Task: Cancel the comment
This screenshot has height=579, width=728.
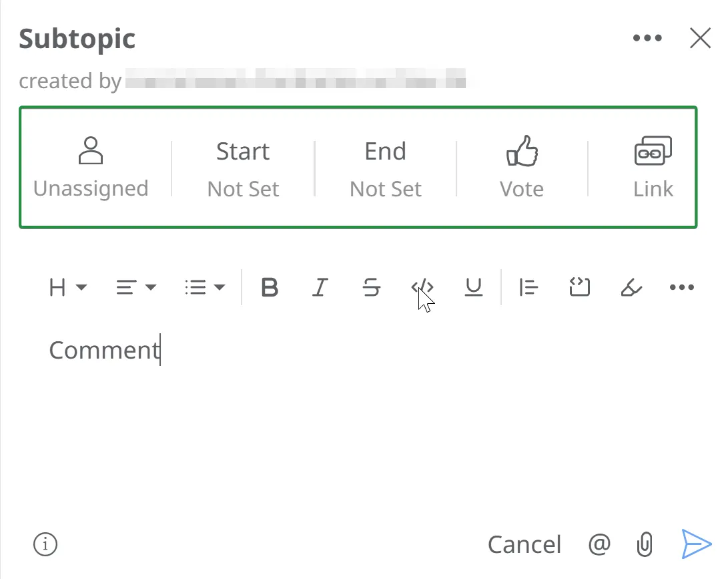Action: (524, 545)
